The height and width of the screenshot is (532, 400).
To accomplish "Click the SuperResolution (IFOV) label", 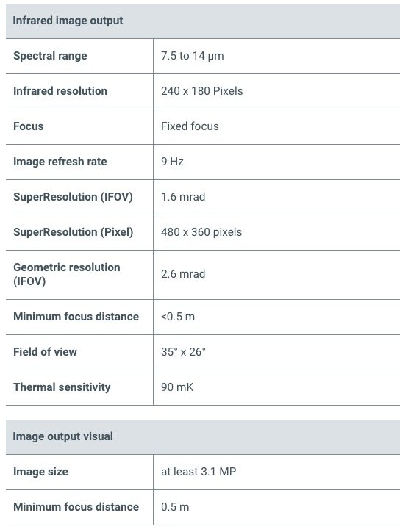I will [x=73, y=197].
